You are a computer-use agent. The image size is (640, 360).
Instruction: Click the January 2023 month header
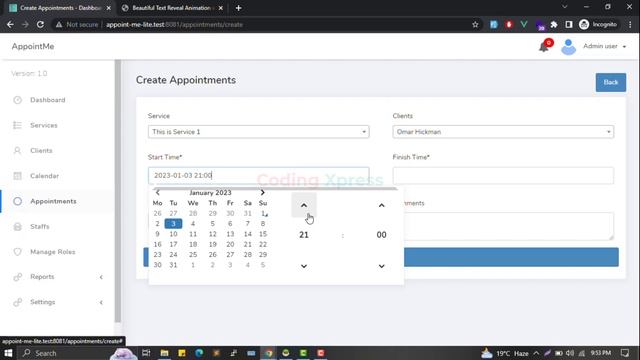[x=210, y=193]
